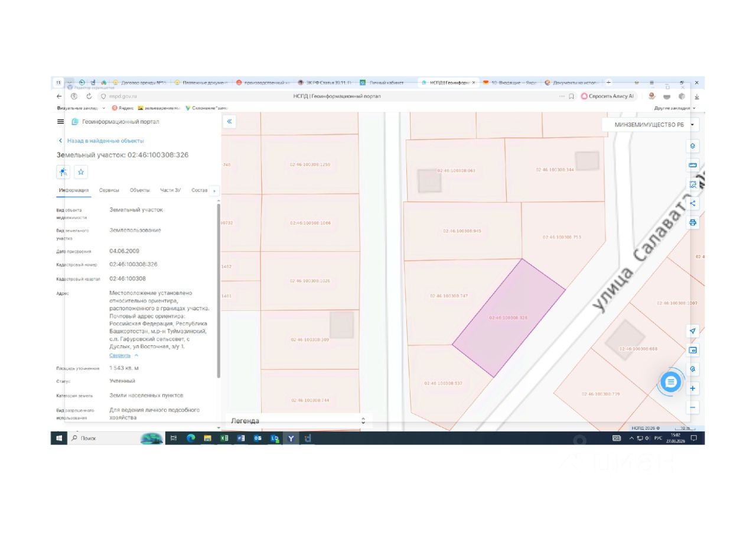Image resolution: width=756 pixels, height=535 pixels.
Task: Select the highlighted parcel 02:46:100308:326 on map
Action: pos(509,317)
